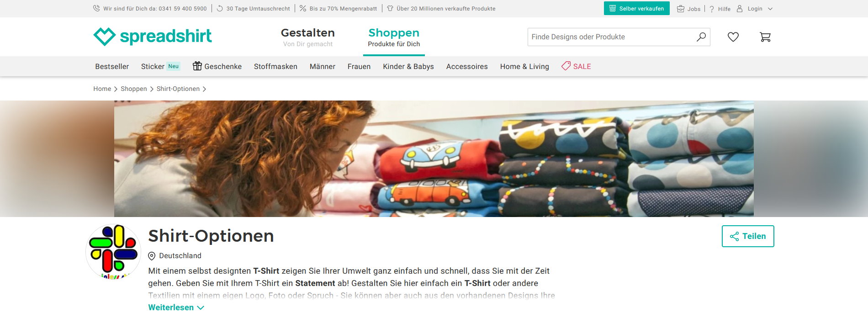Click the Teilen share button
This screenshot has width=868, height=318.
point(748,236)
